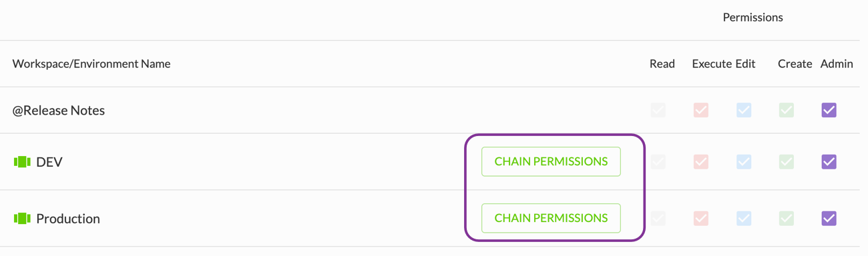Toggle Admin checkbox for Production
This screenshot has width=868, height=256.
[829, 219]
